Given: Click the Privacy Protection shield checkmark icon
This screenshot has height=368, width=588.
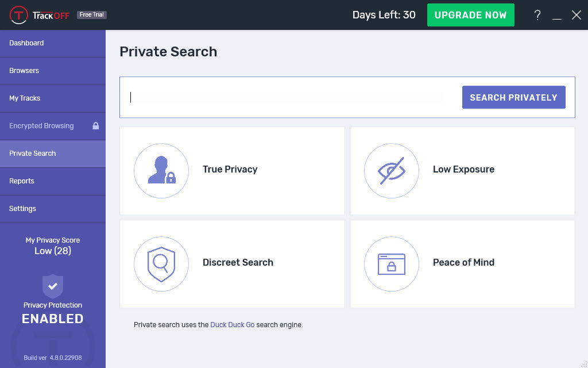Looking at the screenshot, I should pos(53,286).
